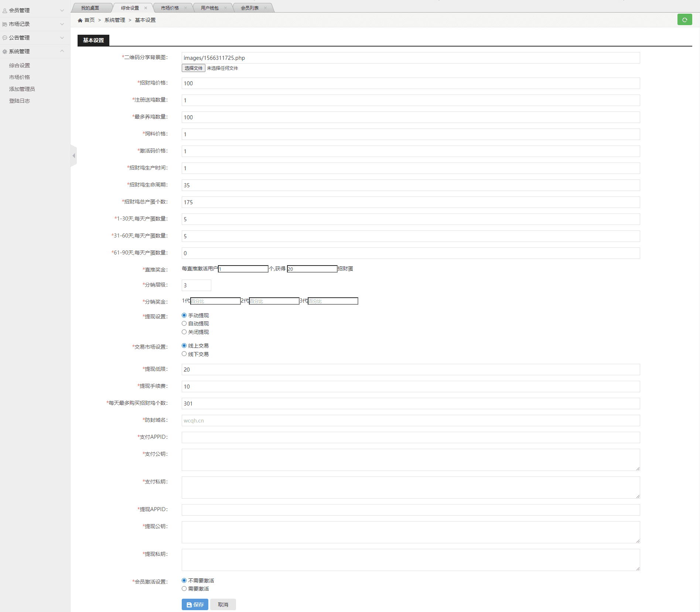The width and height of the screenshot is (700, 612).
Task: Click the home icon in breadcrumb
Action: [80, 20]
